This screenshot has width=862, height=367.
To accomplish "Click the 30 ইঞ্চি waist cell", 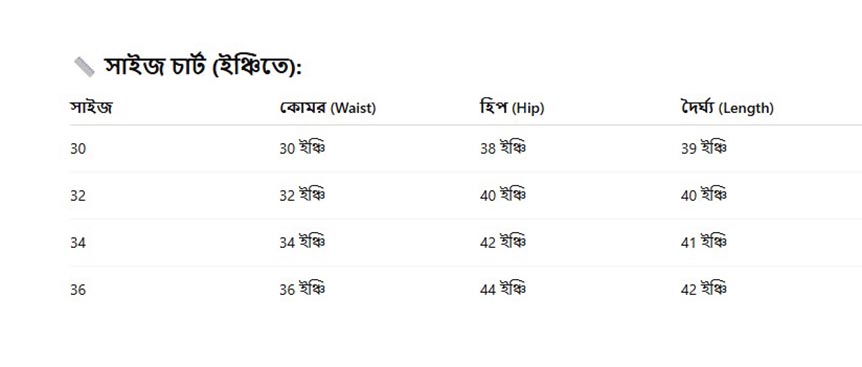I will click(x=302, y=148).
